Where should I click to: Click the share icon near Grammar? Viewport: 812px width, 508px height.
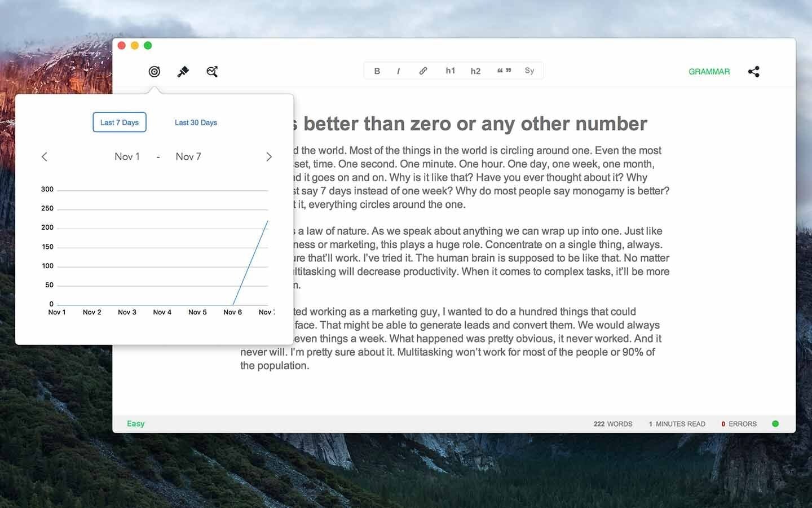coord(754,72)
